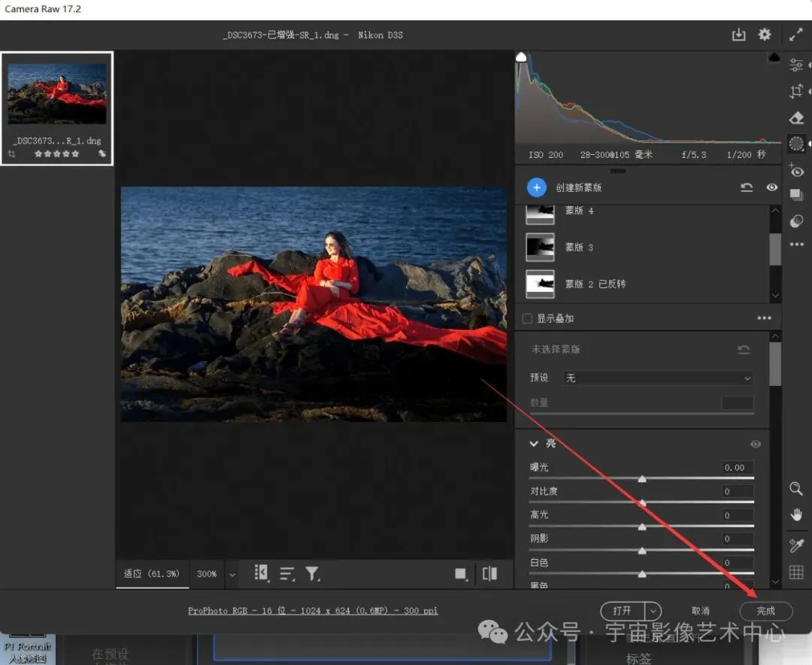
Task: Toggle the 亮 section visibility eye
Action: 756,444
